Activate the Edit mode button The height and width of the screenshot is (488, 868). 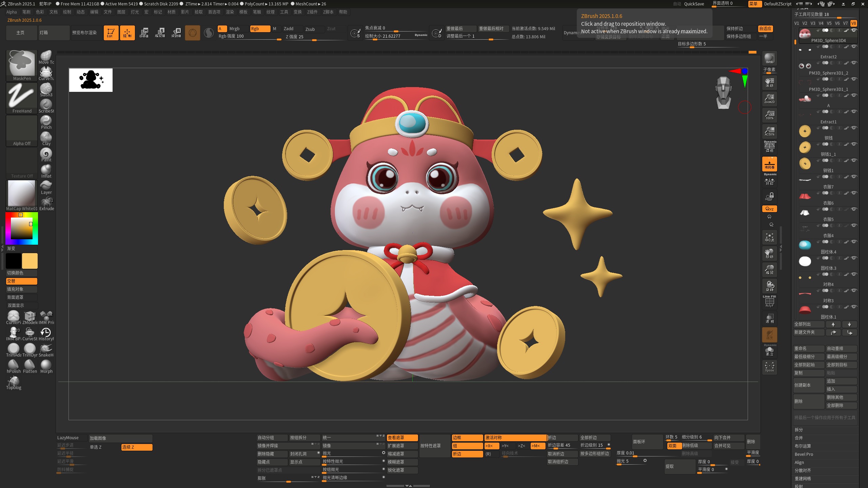click(111, 33)
